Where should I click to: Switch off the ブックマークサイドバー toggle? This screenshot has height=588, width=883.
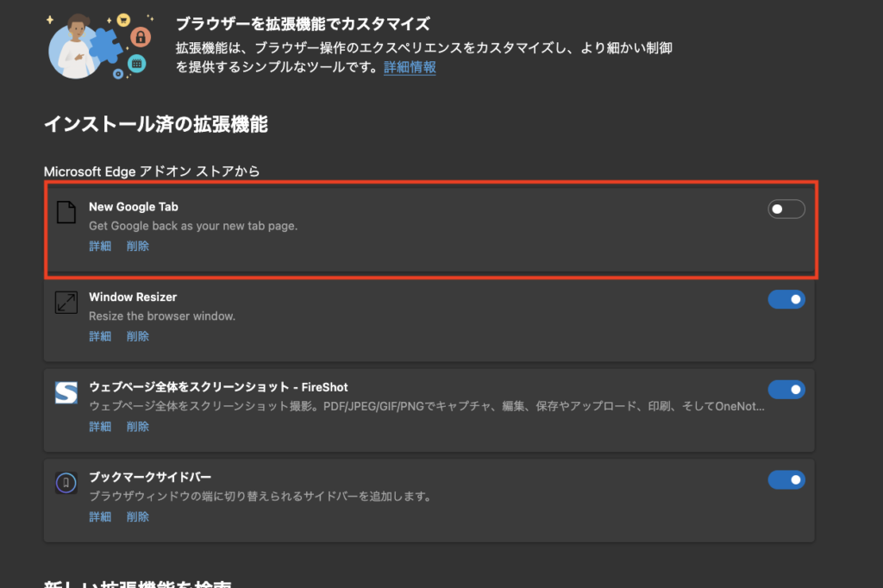[x=786, y=479]
